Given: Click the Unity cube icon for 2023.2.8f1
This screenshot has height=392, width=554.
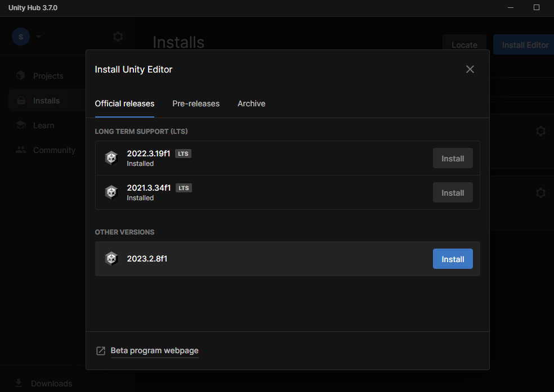Looking at the screenshot, I should [x=111, y=259].
